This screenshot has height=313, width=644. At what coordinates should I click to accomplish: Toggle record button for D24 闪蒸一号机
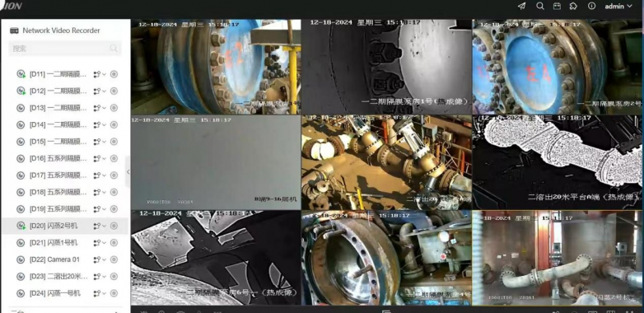114,293
